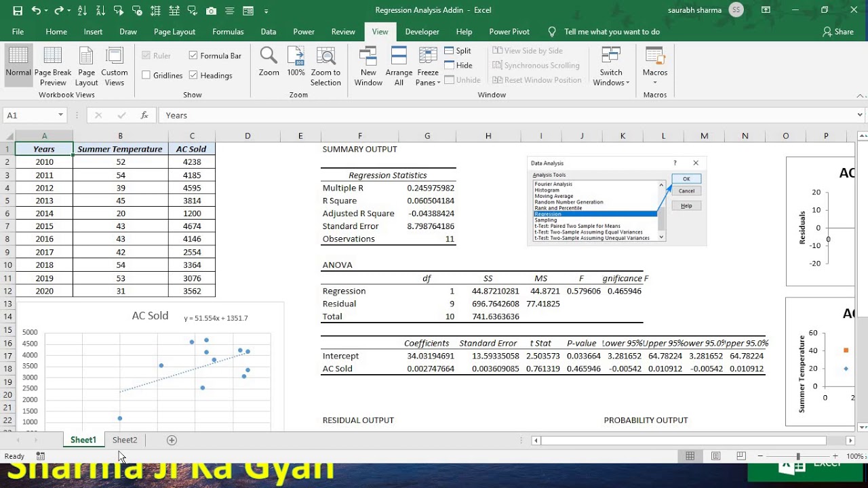Open the Data tab
The width and height of the screenshot is (868, 488).
coord(269,32)
